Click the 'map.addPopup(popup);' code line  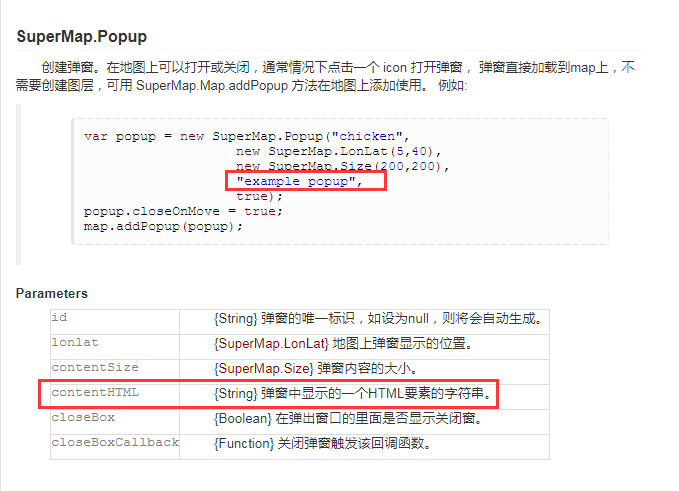tap(163, 226)
